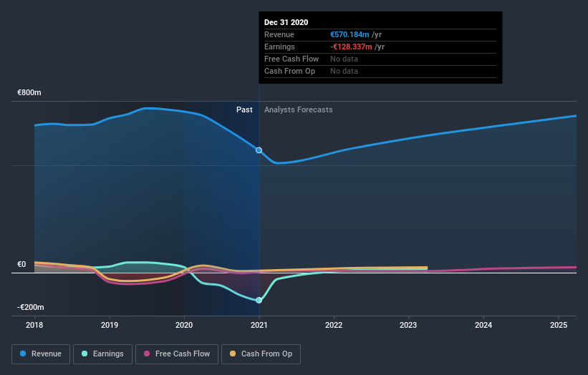Click the €570.184m revenue value in tooltip
This screenshot has height=375, width=588.
tap(350, 34)
